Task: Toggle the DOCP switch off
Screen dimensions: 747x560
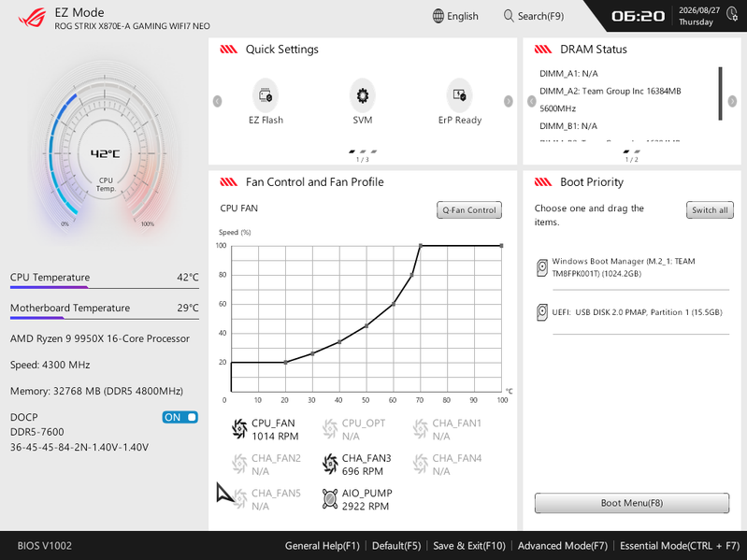Action: click(x=180, y=417)
